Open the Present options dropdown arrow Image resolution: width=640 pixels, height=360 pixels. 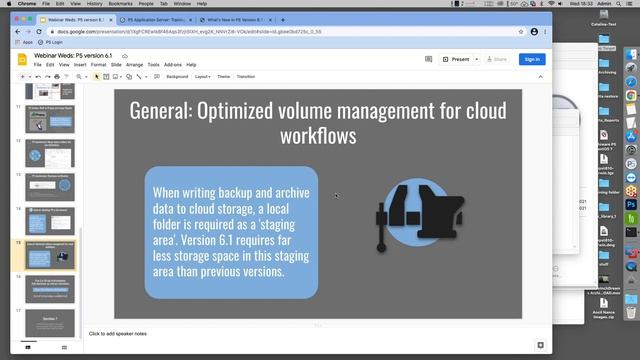476,60
